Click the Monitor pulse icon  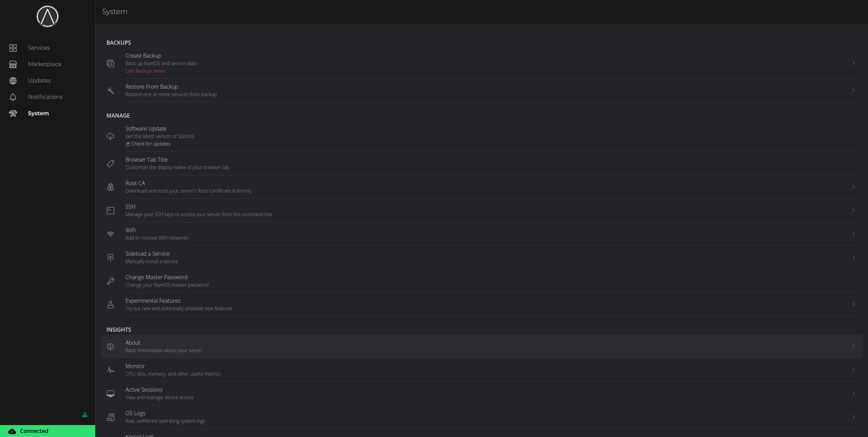coord(111,370)
